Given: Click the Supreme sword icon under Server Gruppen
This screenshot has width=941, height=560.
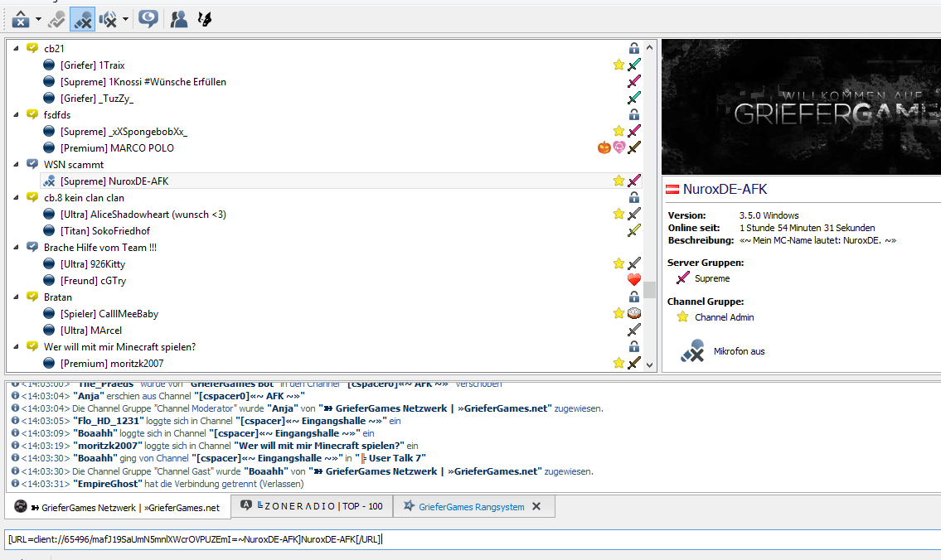Looking at the screenshot, I should coord(682,278).
